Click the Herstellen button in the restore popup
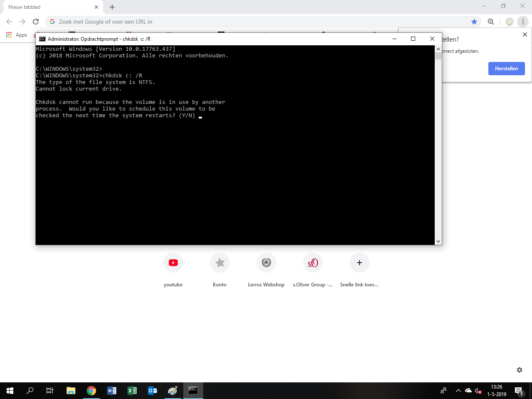Viewport: 532px width, 399px height. point(506,68)
